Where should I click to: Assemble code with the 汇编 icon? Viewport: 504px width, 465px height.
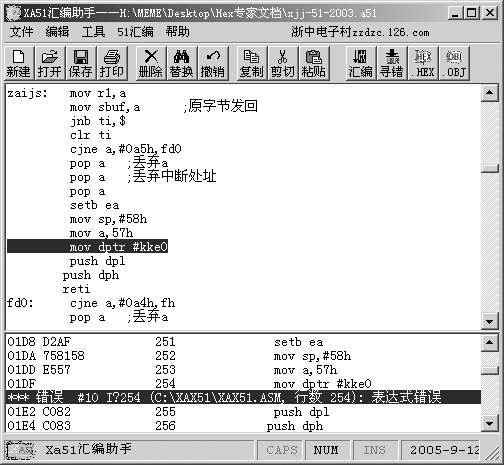361,63
